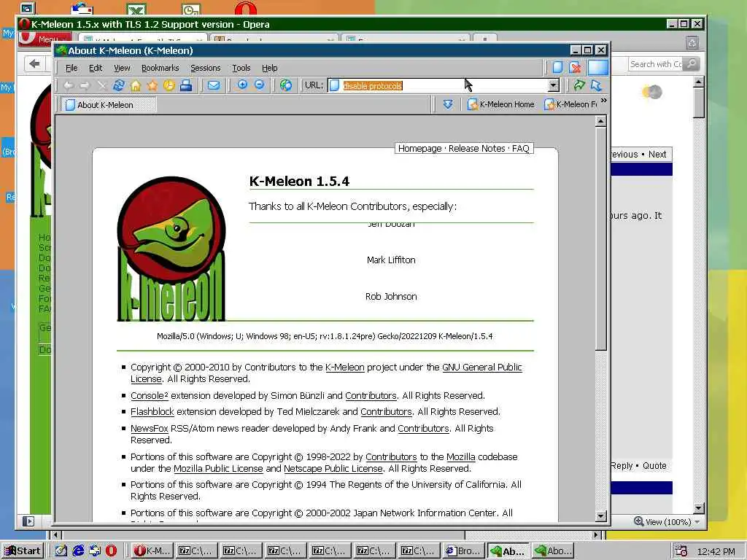Click the Console² extension link
Screen dimensions: 747x560
pos(150,396)
